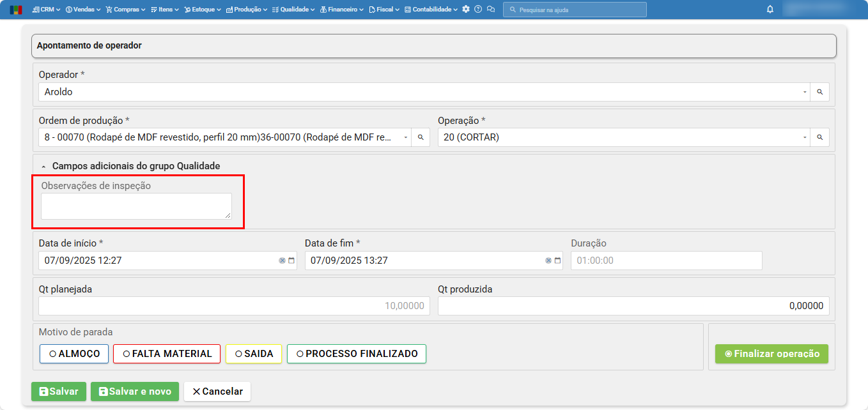Click the Apontamento de operador header

(x=434, y=46)
